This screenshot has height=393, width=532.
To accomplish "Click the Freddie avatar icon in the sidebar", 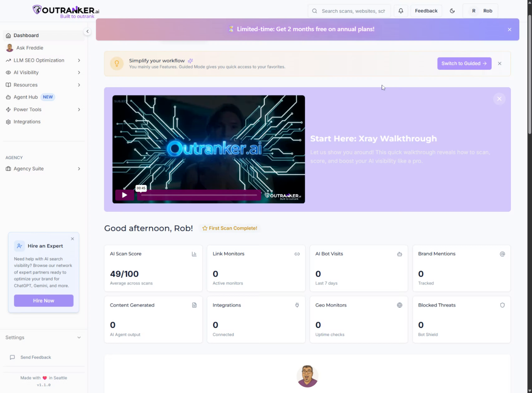I will coord(10,48).
